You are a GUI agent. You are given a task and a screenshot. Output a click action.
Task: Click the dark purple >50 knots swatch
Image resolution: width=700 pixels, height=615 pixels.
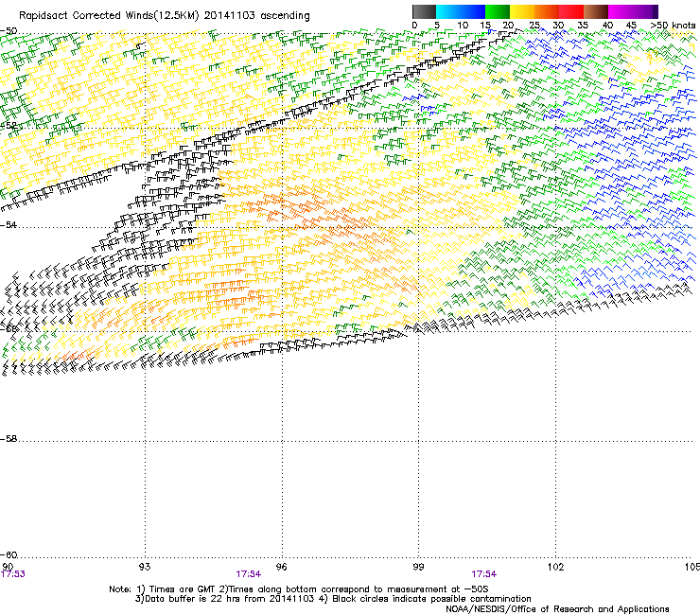[656, 11]
